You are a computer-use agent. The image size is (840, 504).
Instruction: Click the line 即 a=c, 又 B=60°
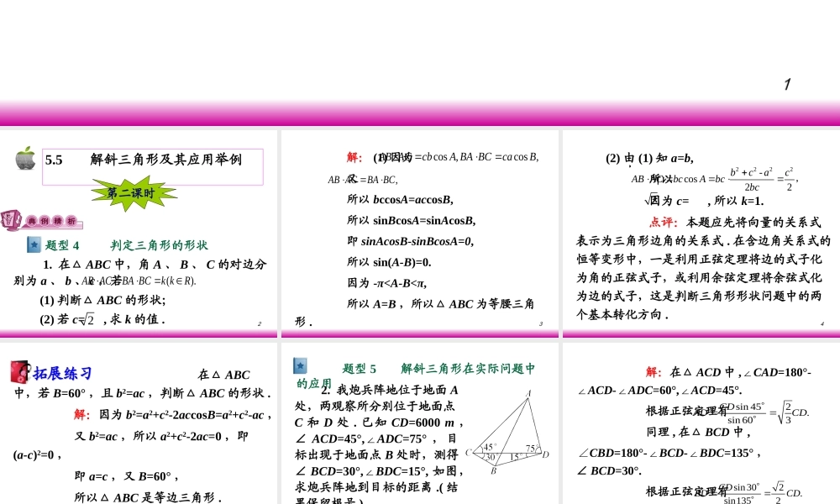tap(127, 476)
